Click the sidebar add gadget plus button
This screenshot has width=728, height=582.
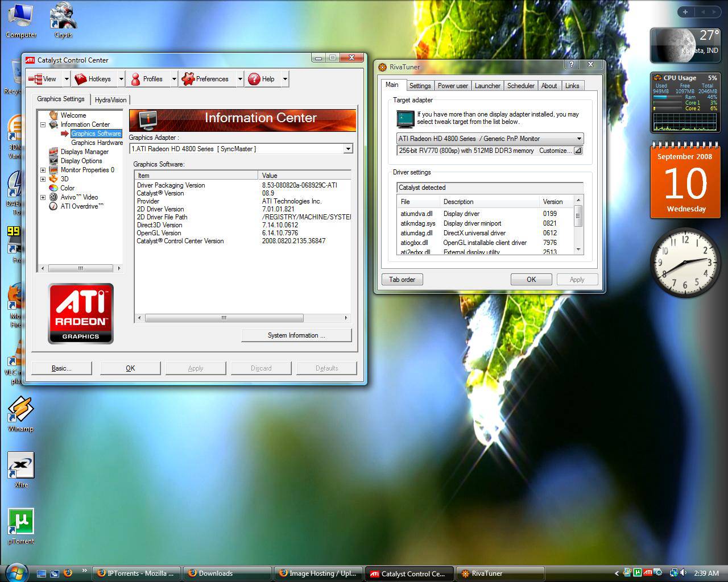(x=685, y=12)
